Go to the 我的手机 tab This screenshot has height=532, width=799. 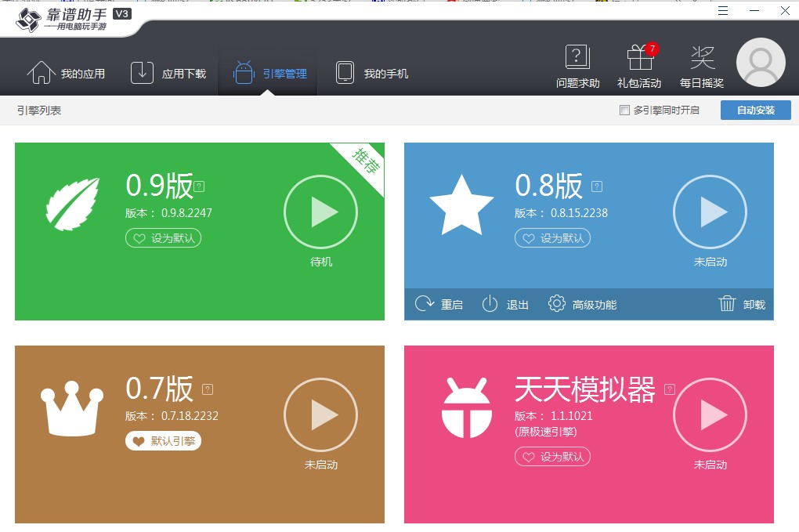(x=371, y=73)
